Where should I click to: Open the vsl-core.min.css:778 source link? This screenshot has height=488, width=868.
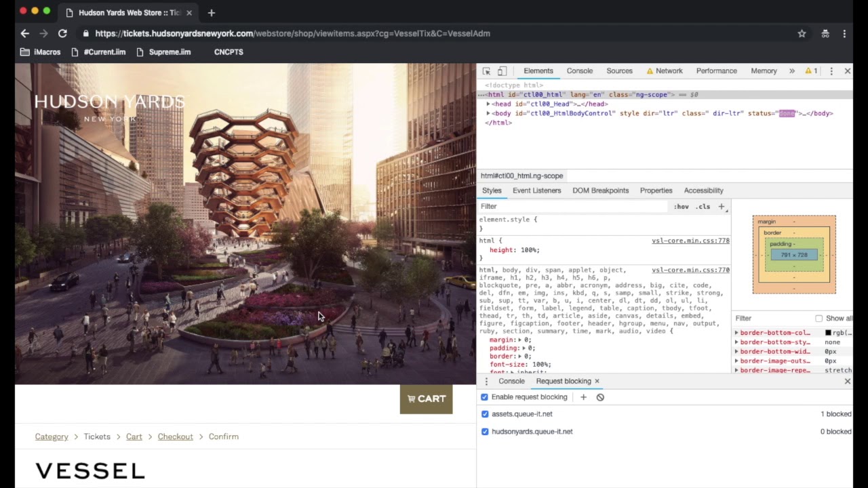690,241
